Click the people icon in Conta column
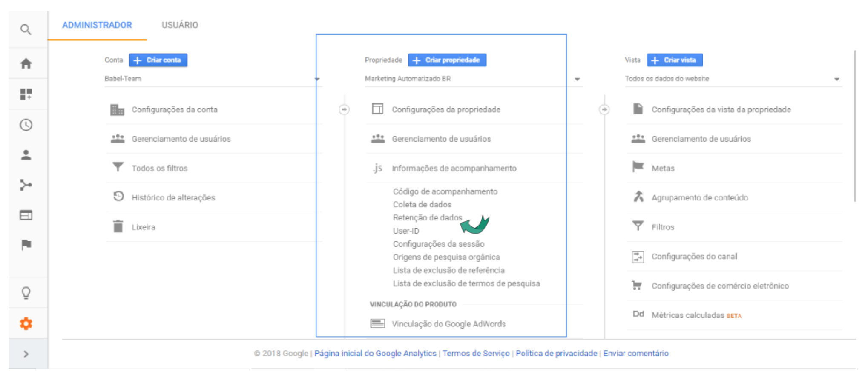The width and height of the screenshot is (868, 383). [x=118, y=139]
